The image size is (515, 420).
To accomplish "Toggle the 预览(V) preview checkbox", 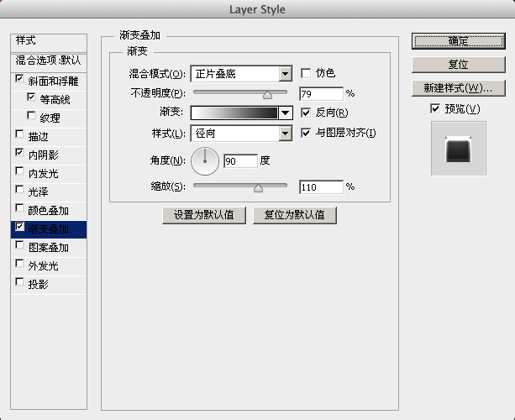I will (x=435, y=108).
